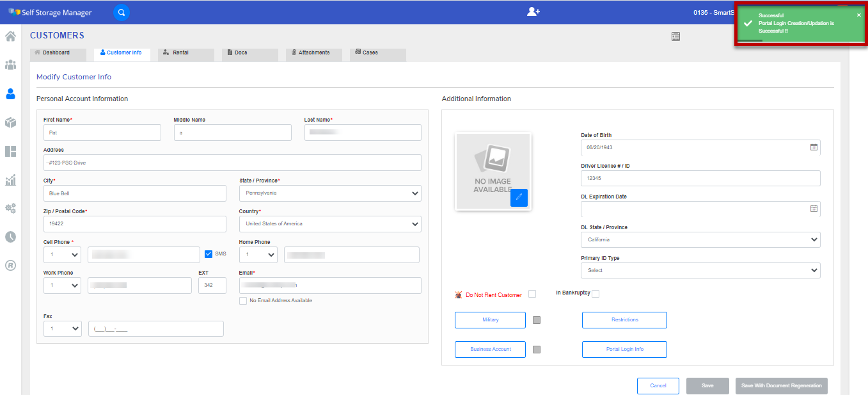Click the Date of Birth field
Image resolution: width=868 pixels, height=395 pixels.
700,147
